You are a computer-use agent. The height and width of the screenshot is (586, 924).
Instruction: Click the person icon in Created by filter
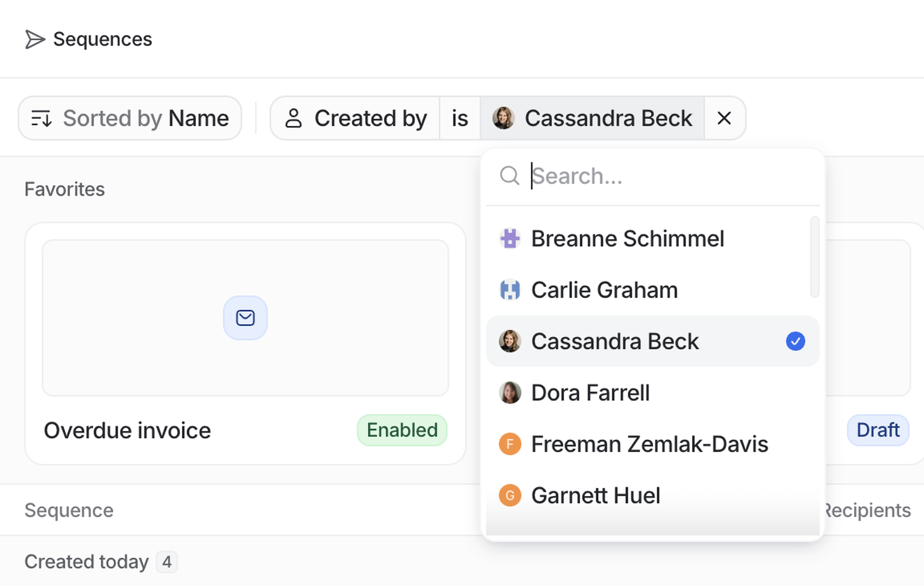click(x=294, y=118)
